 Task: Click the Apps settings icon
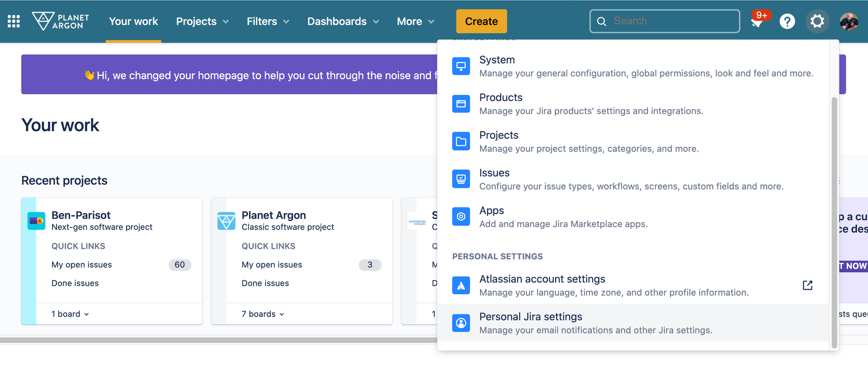[461, 217]
